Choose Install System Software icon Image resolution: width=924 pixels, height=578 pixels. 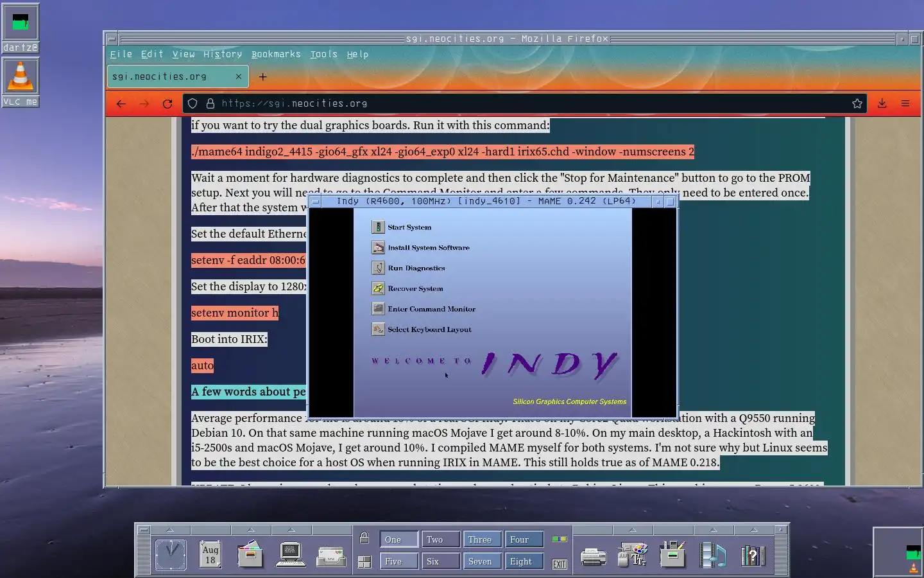(x=378, y=247)
